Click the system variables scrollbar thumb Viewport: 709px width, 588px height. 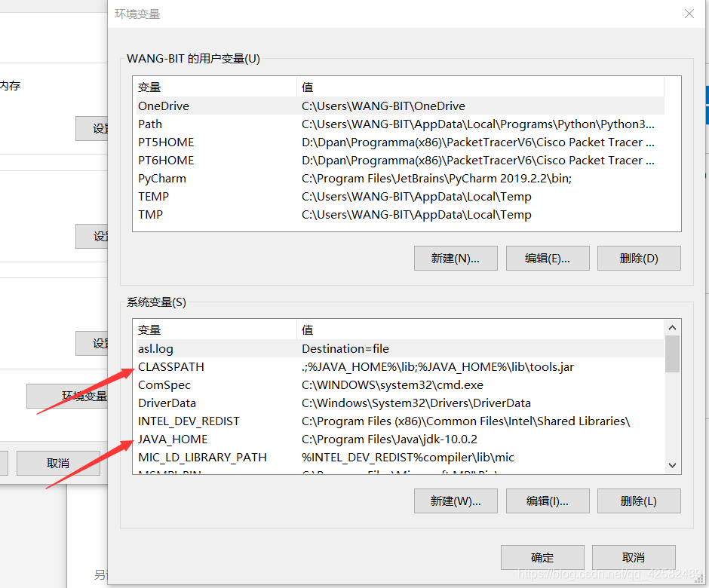point(672,354)
